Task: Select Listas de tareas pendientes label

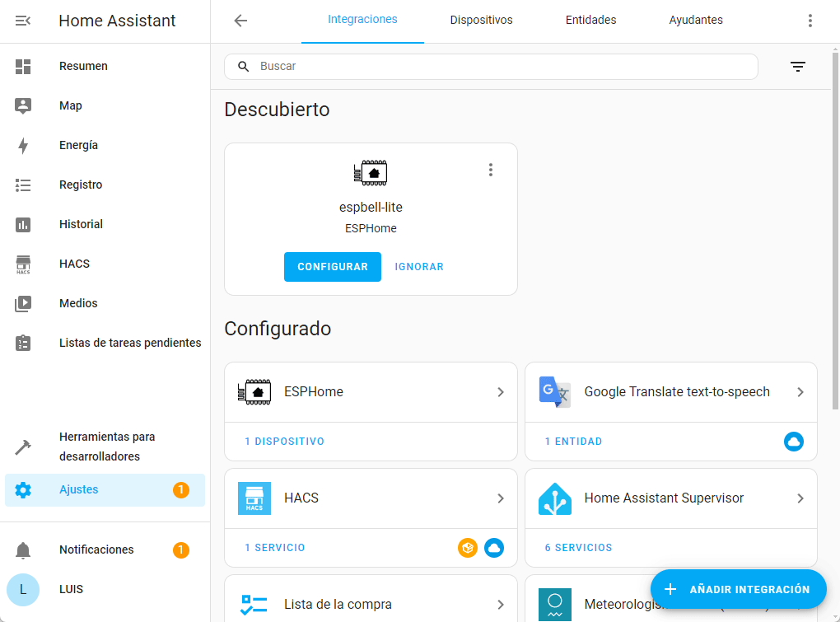Action: tap(130, 343)
